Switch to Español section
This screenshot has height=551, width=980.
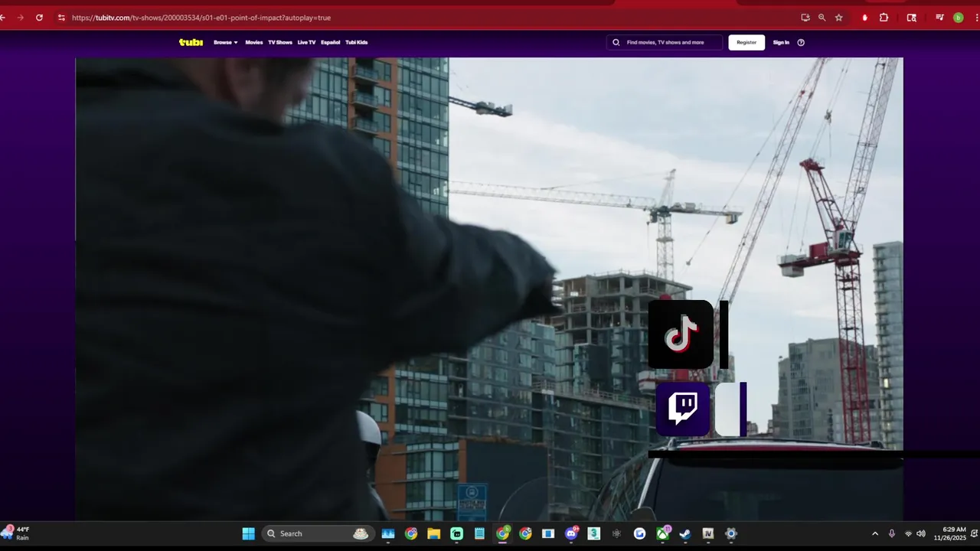[330, 42]
